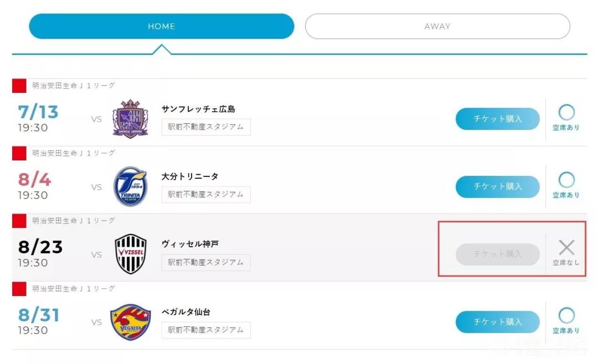598x364 pixels.
Task: Click the sold-out X icon for 8/23
Action: pos(566,248)
